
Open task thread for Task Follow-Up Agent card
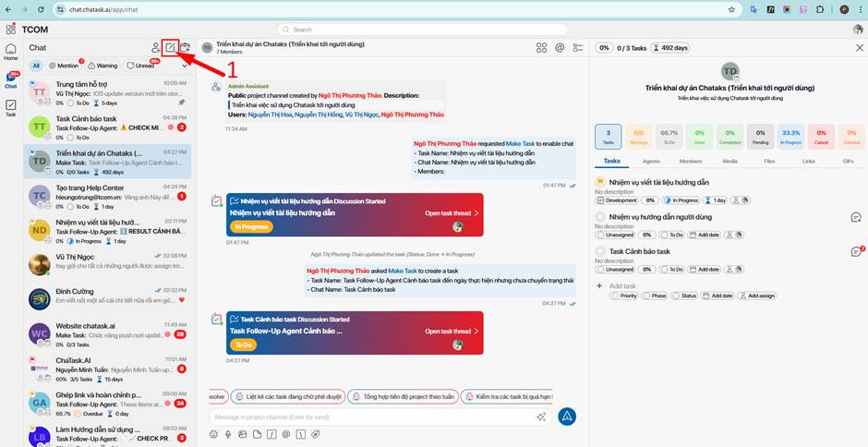pos(452,332)
